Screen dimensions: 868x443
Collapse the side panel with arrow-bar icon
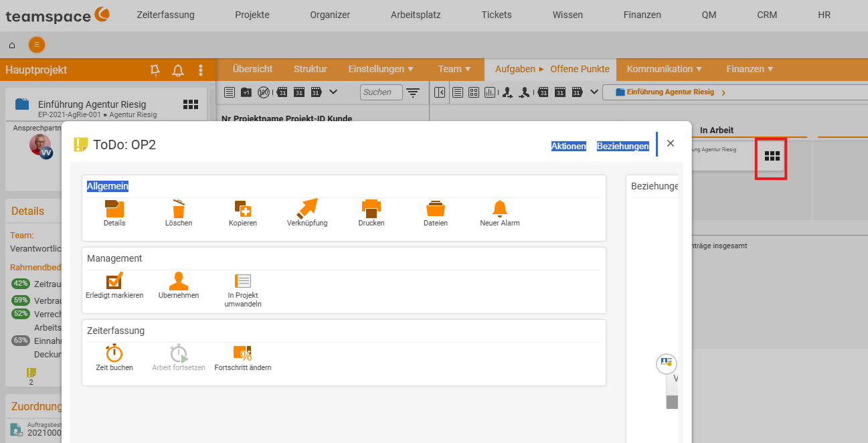(440, 92)
